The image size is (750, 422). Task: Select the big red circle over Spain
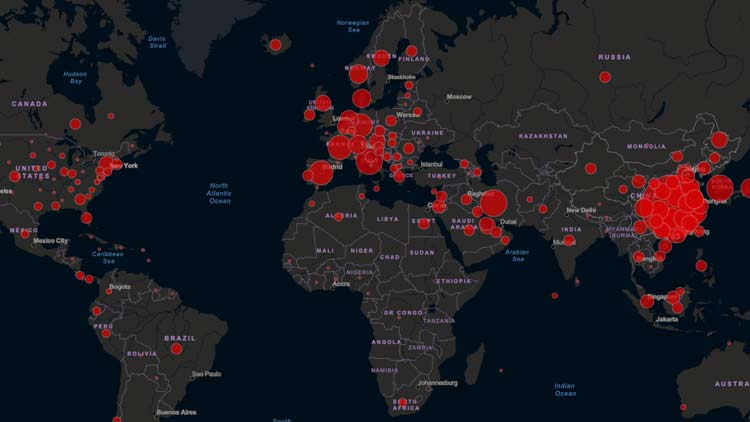click(319, 173)
